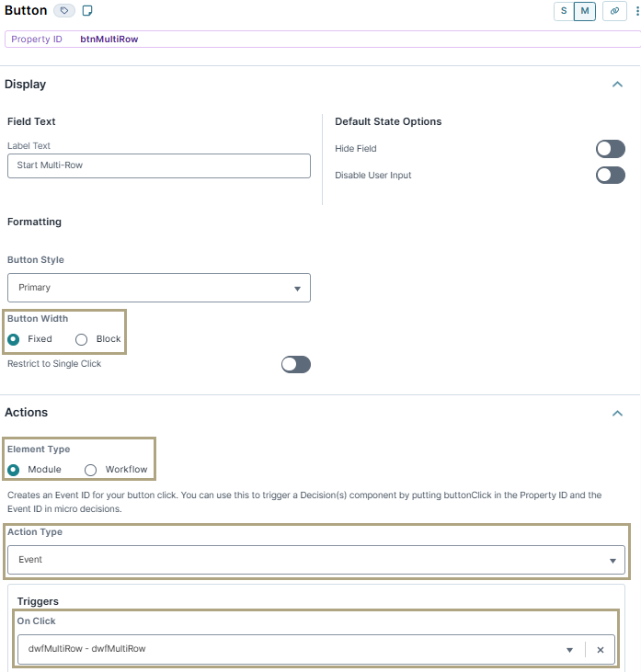
Task: Toggle the Hide Field switch
Action: tap(610, 149)
